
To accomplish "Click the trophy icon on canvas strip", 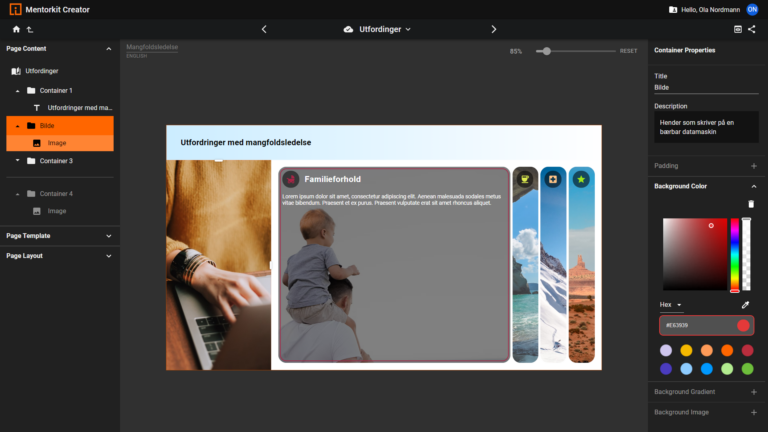I will point(525,179).
